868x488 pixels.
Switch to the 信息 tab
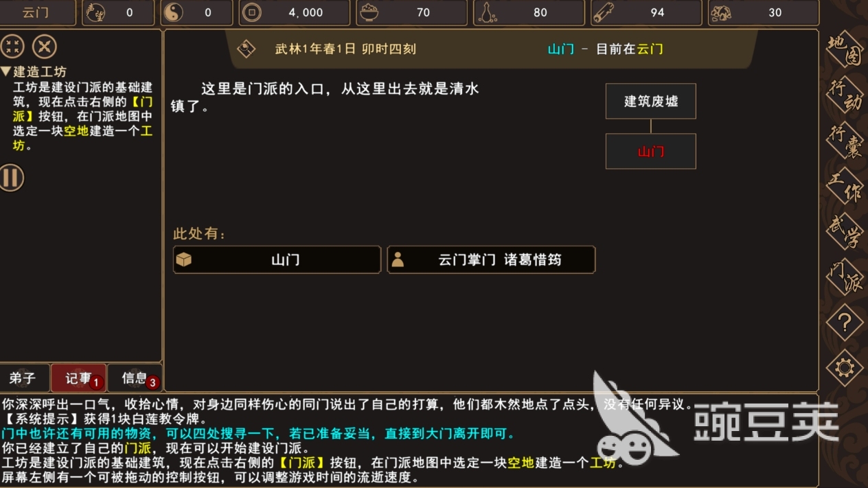[135, 378]
